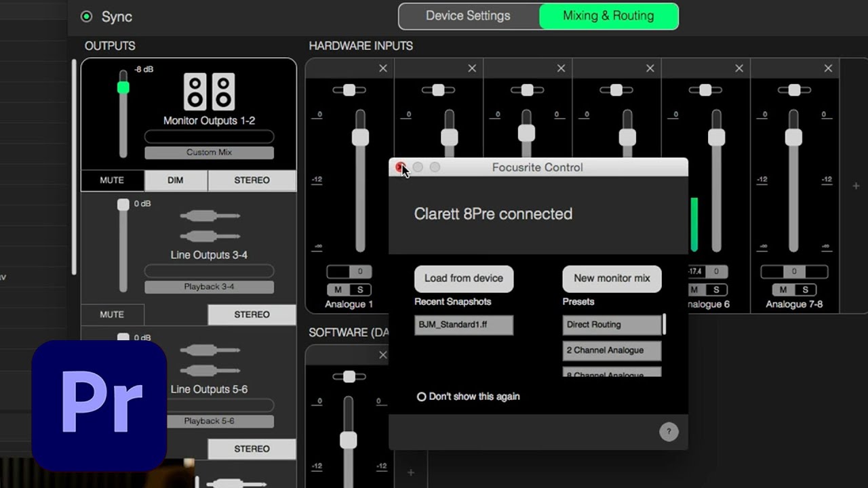The height and width of the screenshot is (488, 868).
Task: Remove the Analogue 7-8 channel with its X
Action: coord(828,68)
